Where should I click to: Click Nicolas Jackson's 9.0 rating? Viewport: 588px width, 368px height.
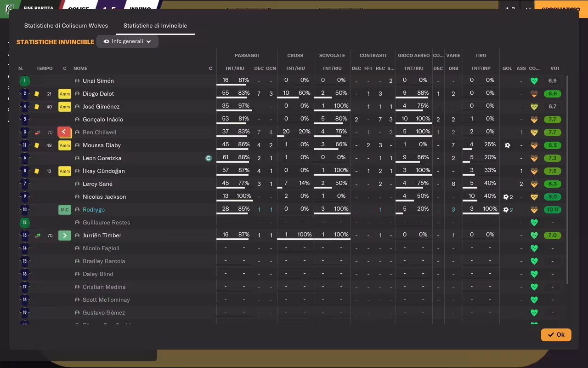point(552,197)
